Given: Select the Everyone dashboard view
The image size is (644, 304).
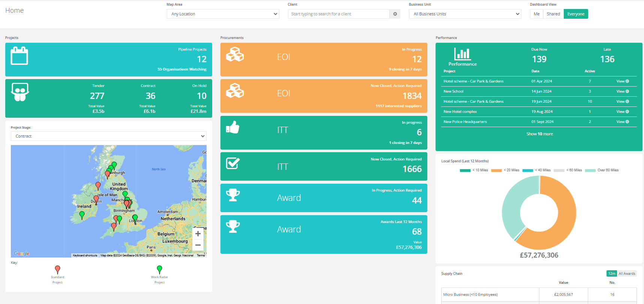Looking at the screenshot, I should click(575, 14).
